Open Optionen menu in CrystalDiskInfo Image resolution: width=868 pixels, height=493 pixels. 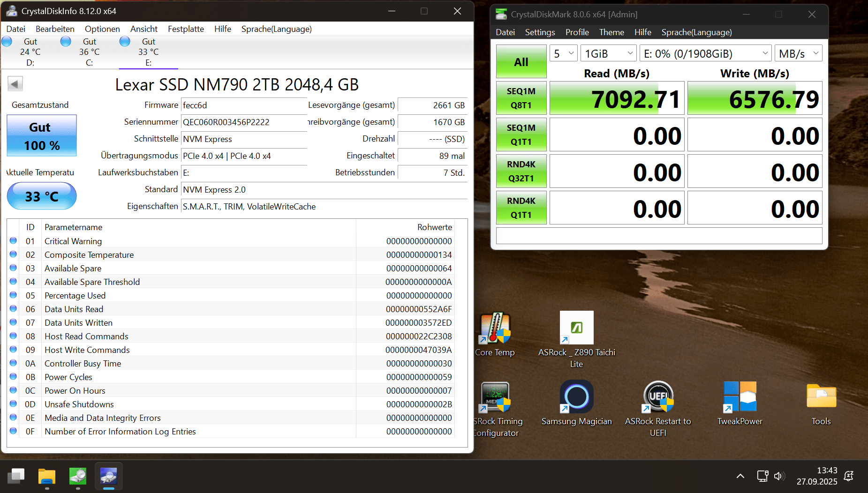coord(102,29)
